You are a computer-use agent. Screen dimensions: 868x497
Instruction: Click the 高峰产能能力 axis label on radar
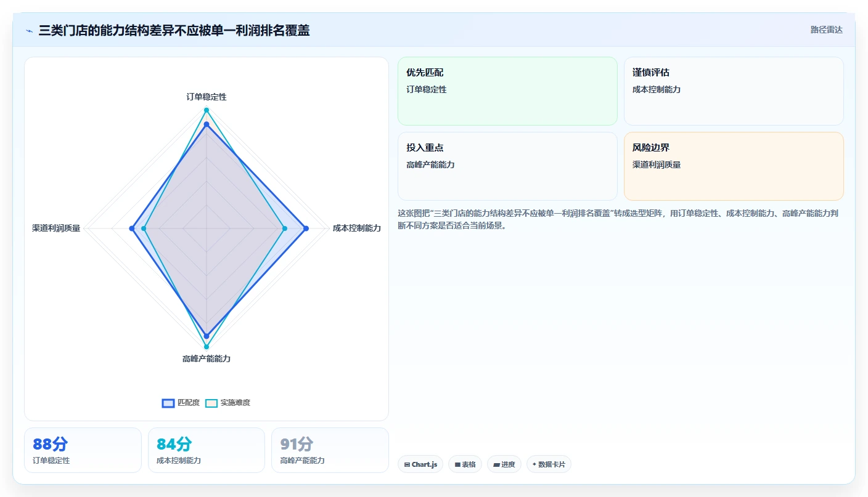207,358
